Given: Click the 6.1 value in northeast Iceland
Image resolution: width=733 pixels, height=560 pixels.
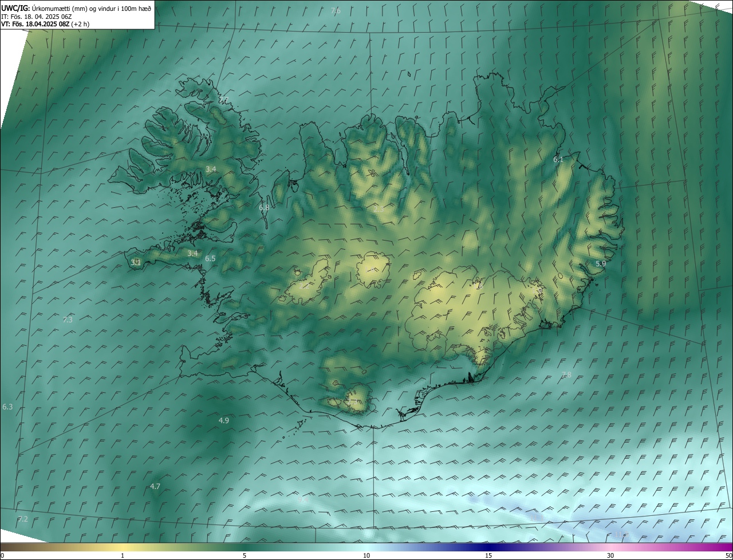Looking at the screenshot, I should [x=558, y=159].
